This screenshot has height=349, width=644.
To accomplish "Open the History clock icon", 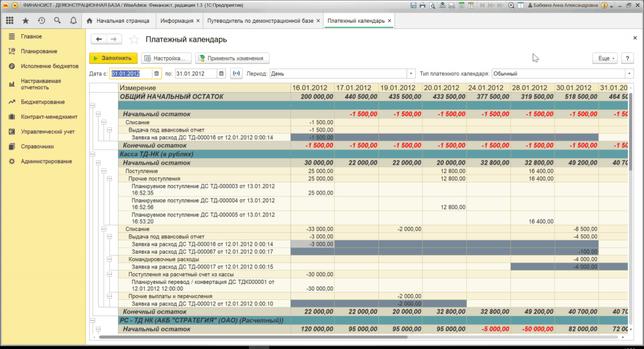I will [x=42, y=21].
